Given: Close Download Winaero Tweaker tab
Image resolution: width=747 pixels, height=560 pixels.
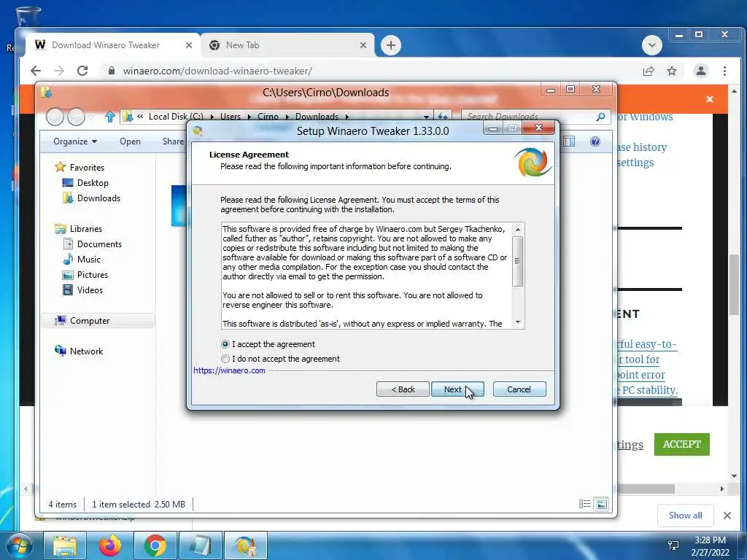Looking at the screenshot, I should 189,45.
